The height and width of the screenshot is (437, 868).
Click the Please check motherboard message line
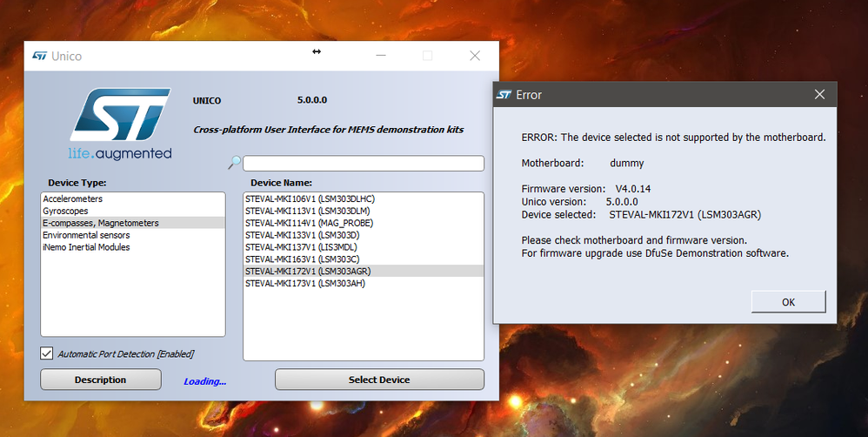(634, 241)
